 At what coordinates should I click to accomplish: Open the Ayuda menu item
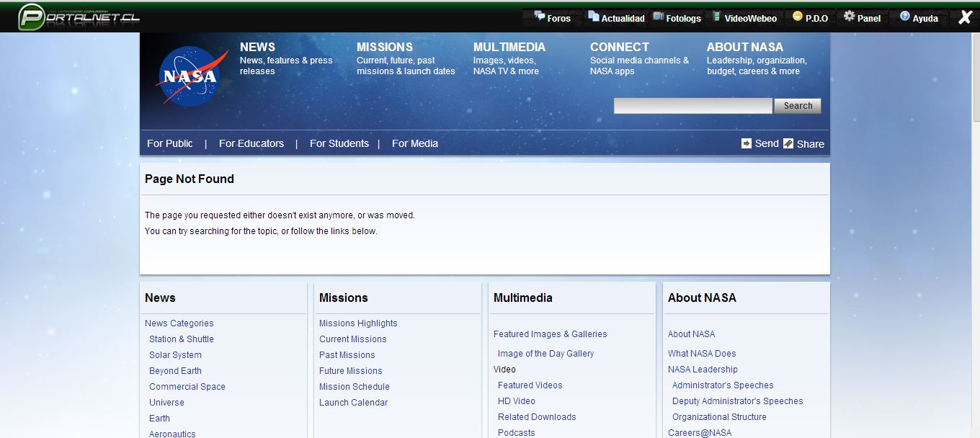pos(925,18)
